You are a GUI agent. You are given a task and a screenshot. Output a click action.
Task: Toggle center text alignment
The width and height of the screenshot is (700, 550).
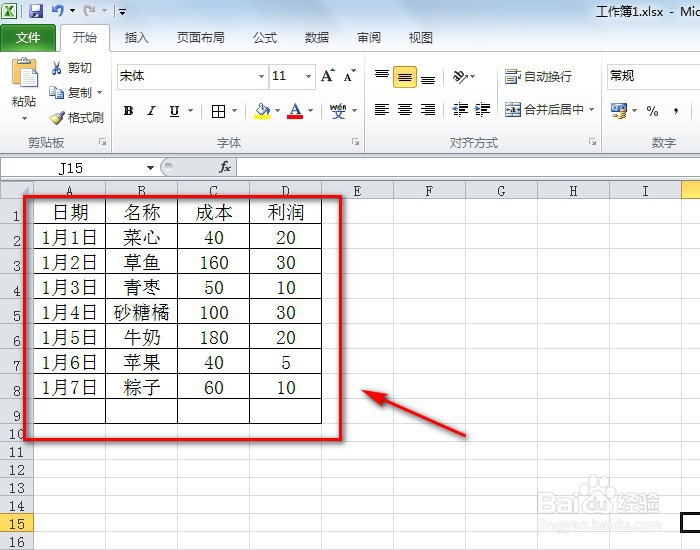[x=405, y=109]
